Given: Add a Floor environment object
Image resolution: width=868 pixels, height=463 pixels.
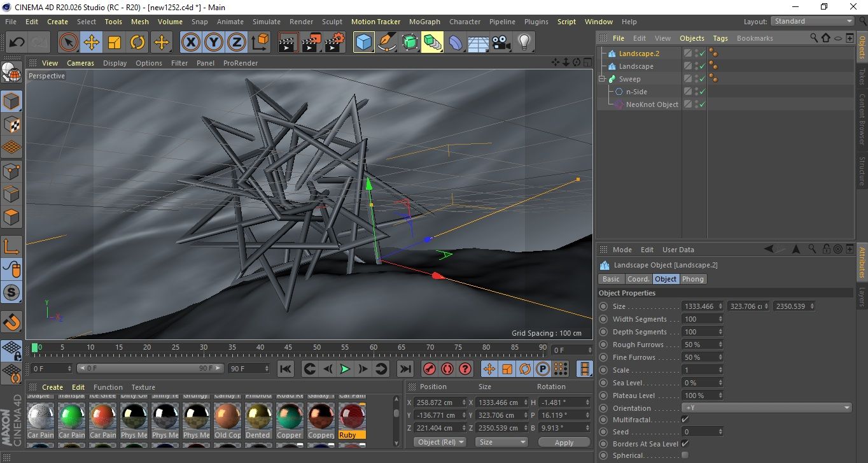Looking at the screenshot, I should pos(478,43).
